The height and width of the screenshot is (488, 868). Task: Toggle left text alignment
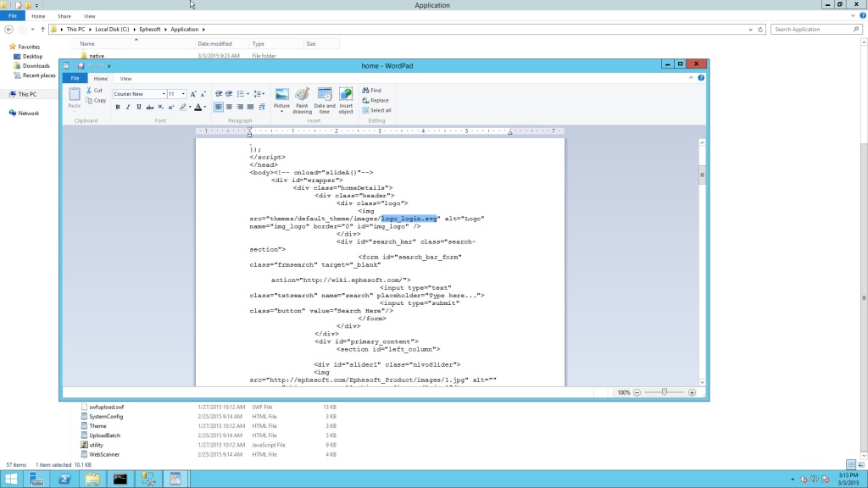point(219,108)
